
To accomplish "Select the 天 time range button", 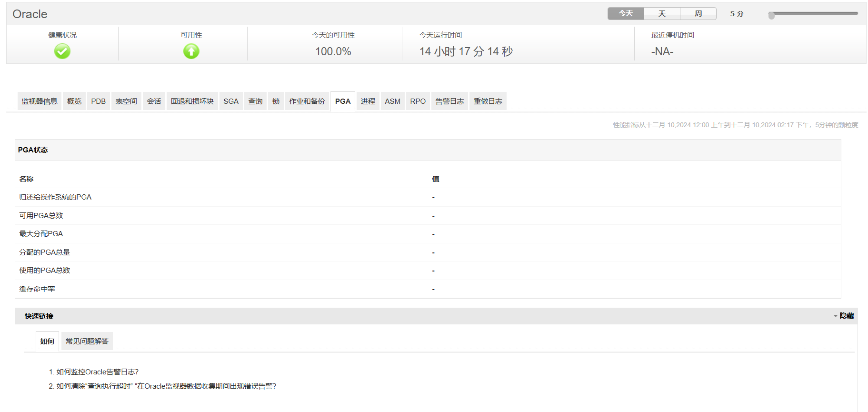I will [x=662, y=13].
